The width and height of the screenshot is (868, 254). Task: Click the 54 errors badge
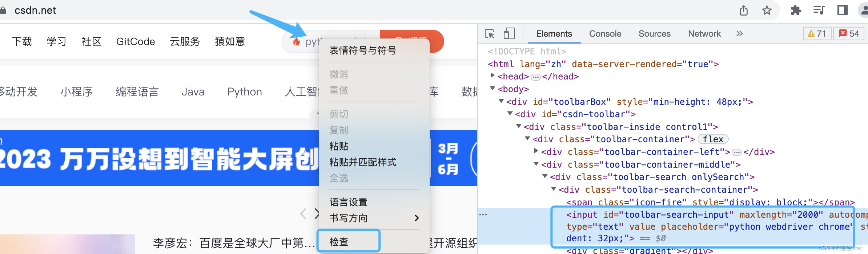pos(849,34)
